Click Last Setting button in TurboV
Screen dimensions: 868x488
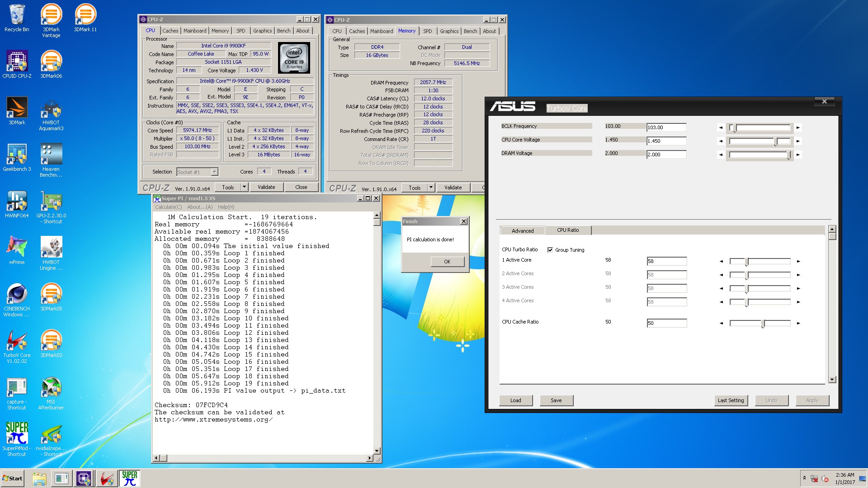click(731, 400)
